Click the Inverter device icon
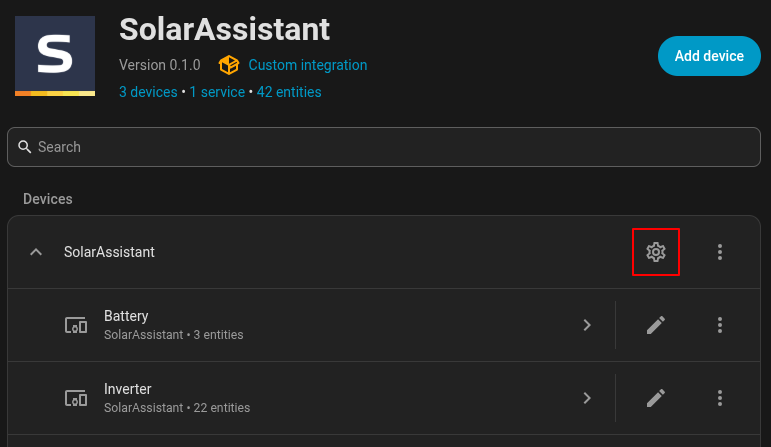This screenshot has height=447, width=771. tap(76, 398)
